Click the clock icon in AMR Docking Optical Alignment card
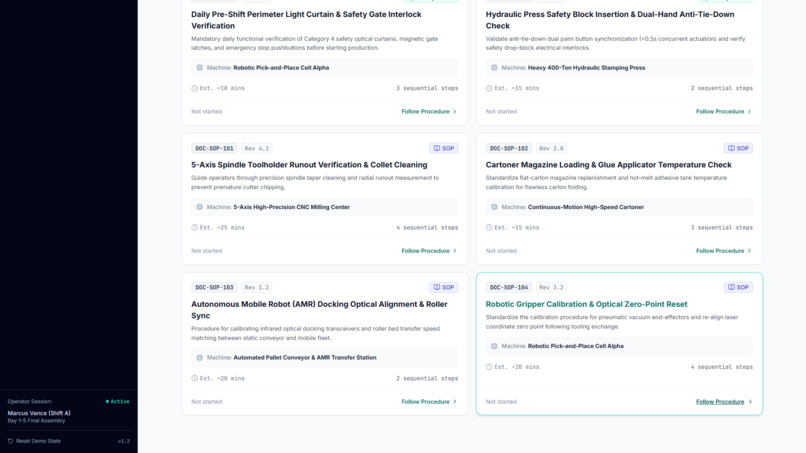806x453 pixels. click(x=194, y=378)
